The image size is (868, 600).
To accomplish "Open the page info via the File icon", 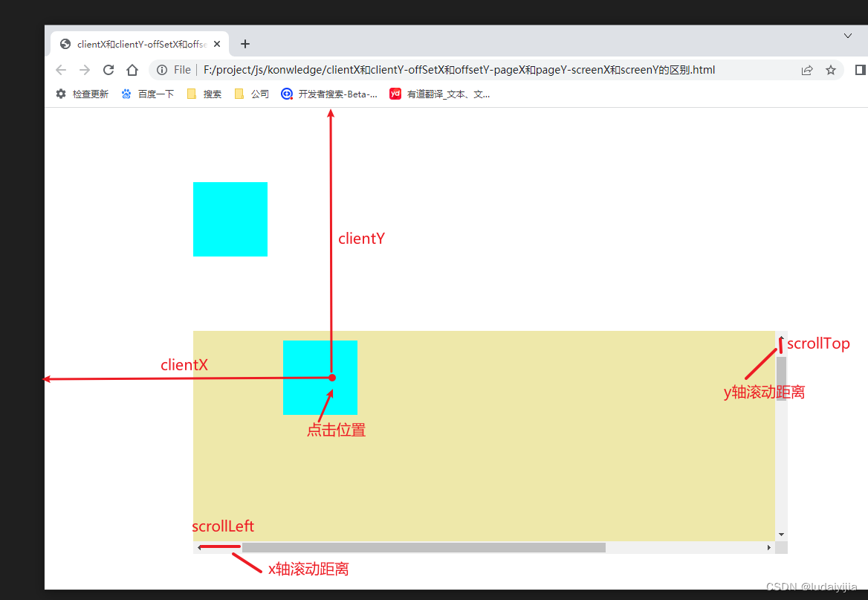I will pos(162,69).
